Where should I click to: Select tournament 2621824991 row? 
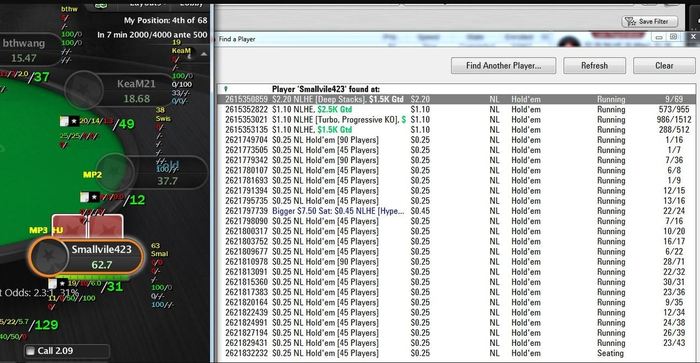click(456, 323)
